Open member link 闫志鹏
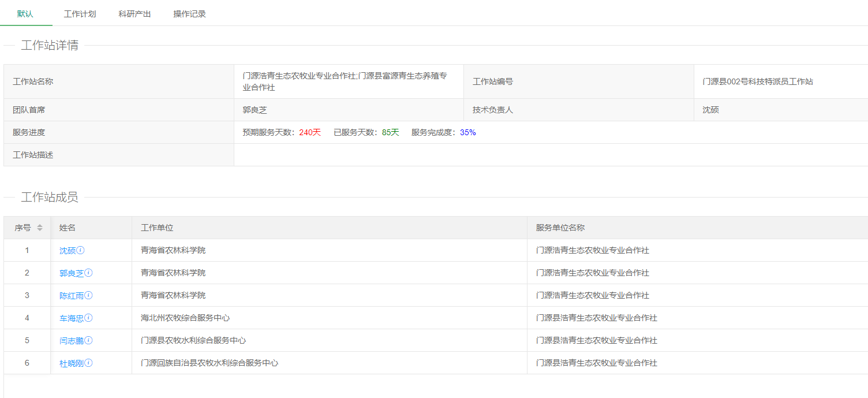Viewport: 868px width, 398px height. (72, 341)
